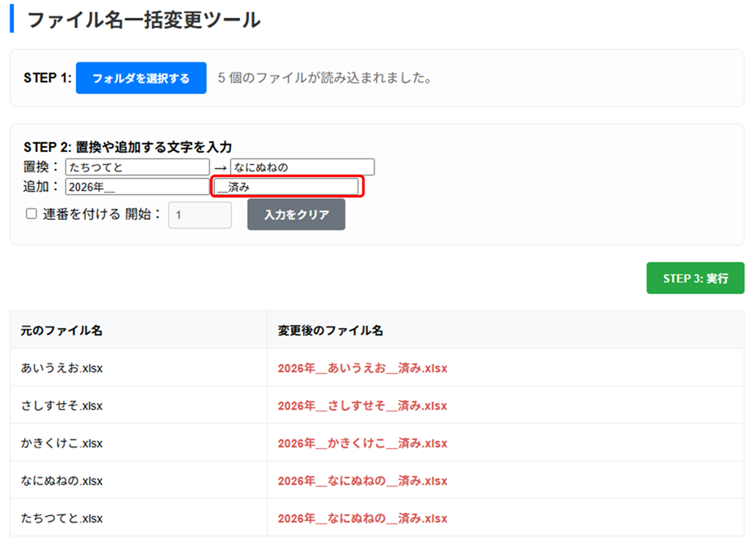Click the 置換 target field containing なにぬねの
The height and width of the screenshot is (556, 756).
302,167
